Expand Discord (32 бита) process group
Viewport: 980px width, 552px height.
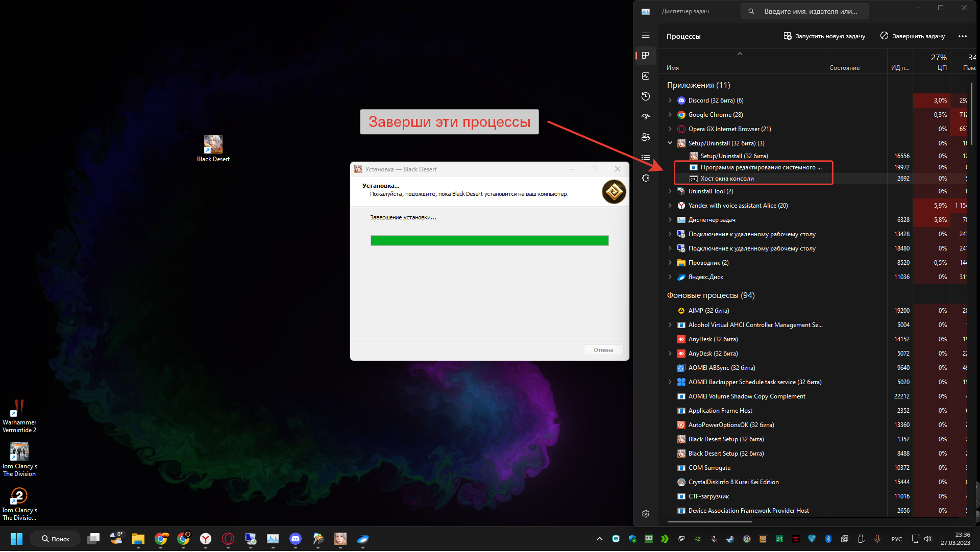pos(670,101)
